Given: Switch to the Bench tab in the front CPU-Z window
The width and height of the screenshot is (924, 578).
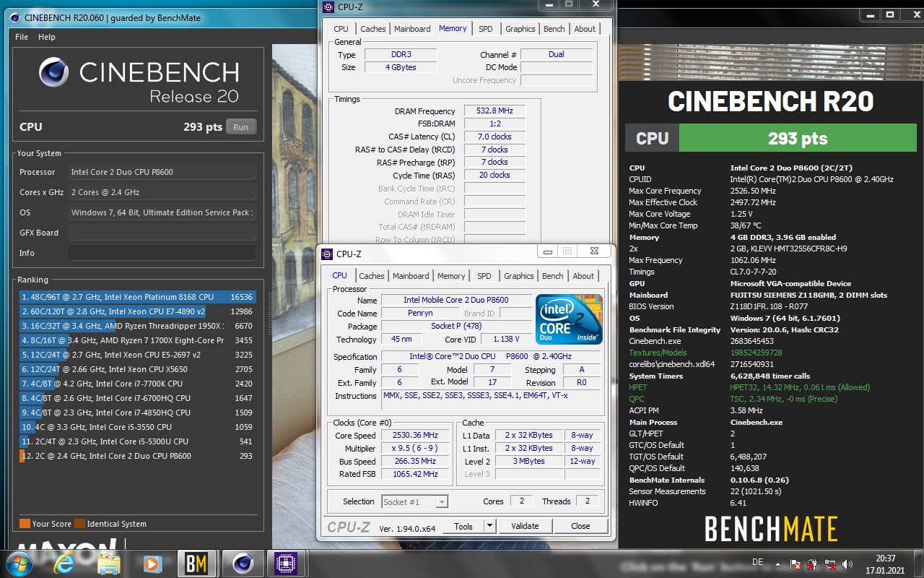Looking at the screenshot, I should (553, 276).
